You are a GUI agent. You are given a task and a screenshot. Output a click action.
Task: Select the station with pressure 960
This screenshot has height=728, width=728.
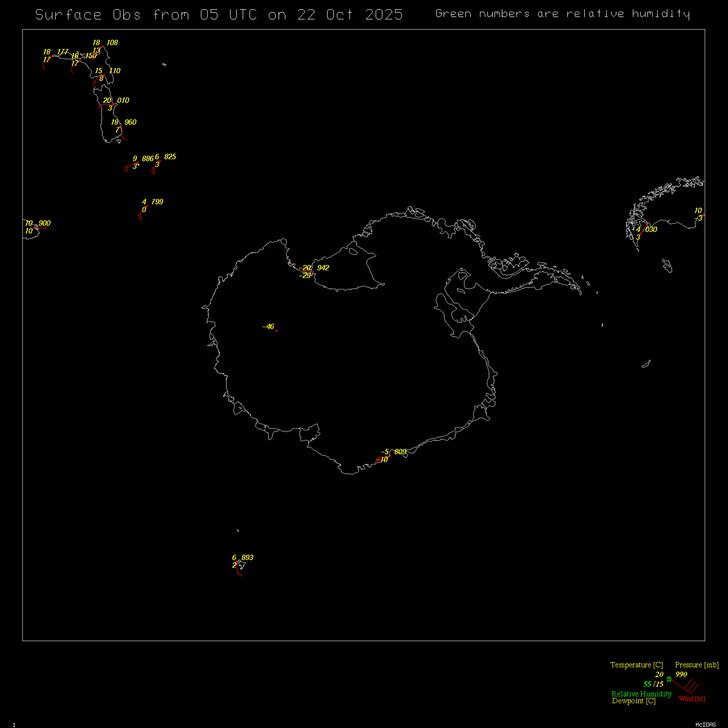coord(120,126)
